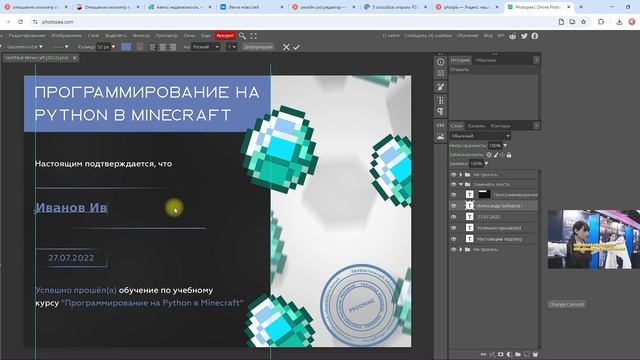Toggle lock transparent pixels checker icon
This screenshot has height=360, width=640.
(x=489, y=155)
